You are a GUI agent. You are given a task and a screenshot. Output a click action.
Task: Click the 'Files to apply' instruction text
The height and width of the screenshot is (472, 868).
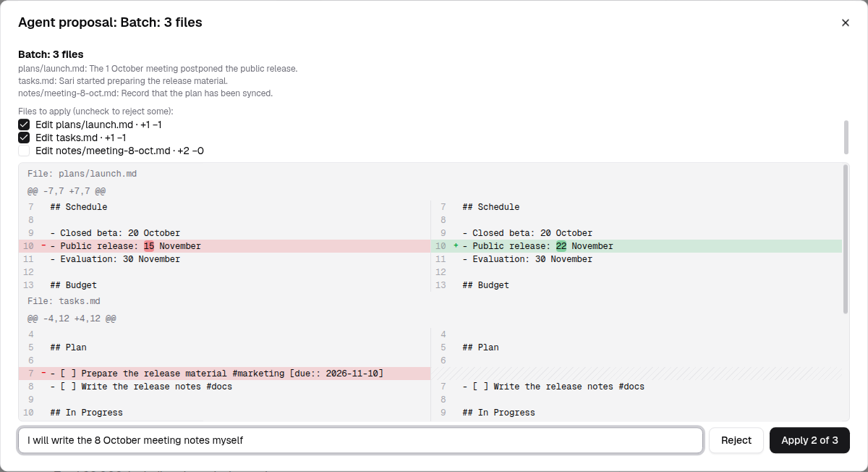pyautogui.click(x=95, y=111)
